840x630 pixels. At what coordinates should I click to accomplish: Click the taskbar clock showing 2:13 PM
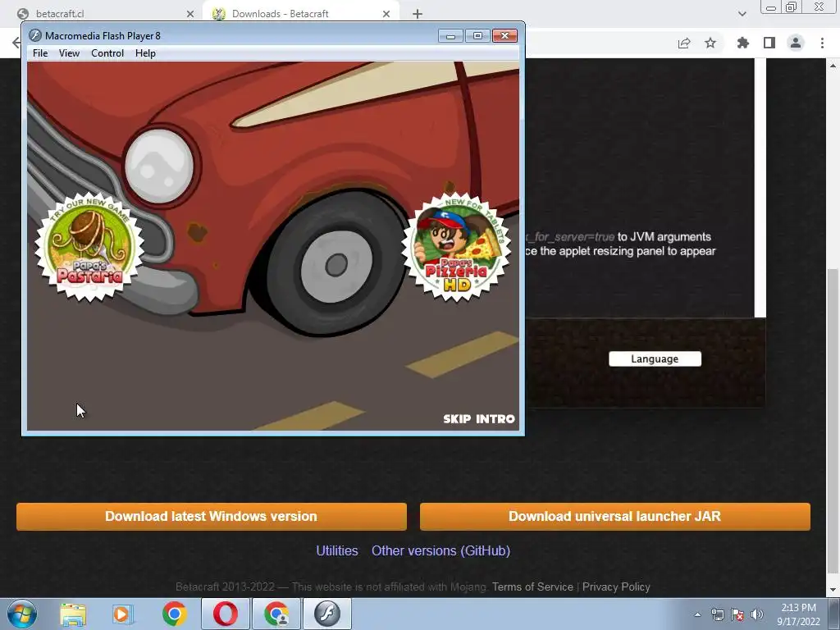(798, 614)
